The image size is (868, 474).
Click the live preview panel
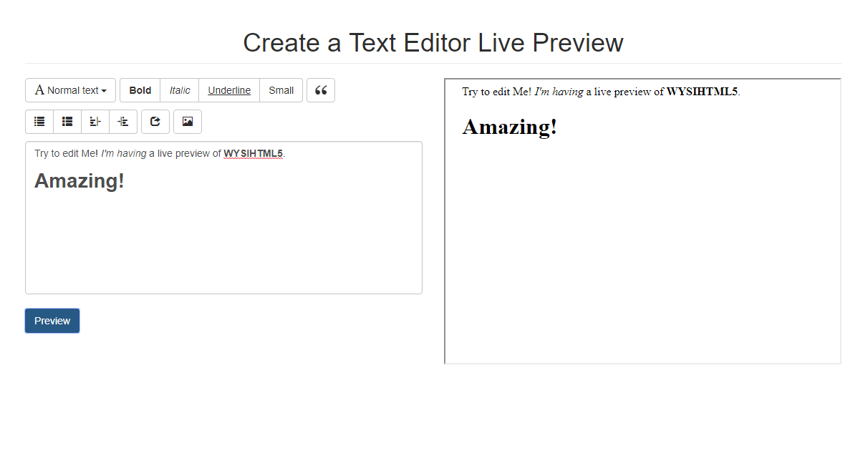642,251
